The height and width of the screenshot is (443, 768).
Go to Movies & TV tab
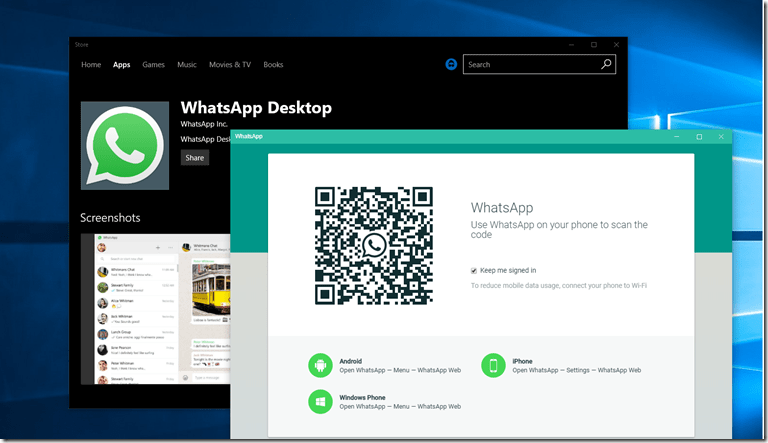[230, 65]
